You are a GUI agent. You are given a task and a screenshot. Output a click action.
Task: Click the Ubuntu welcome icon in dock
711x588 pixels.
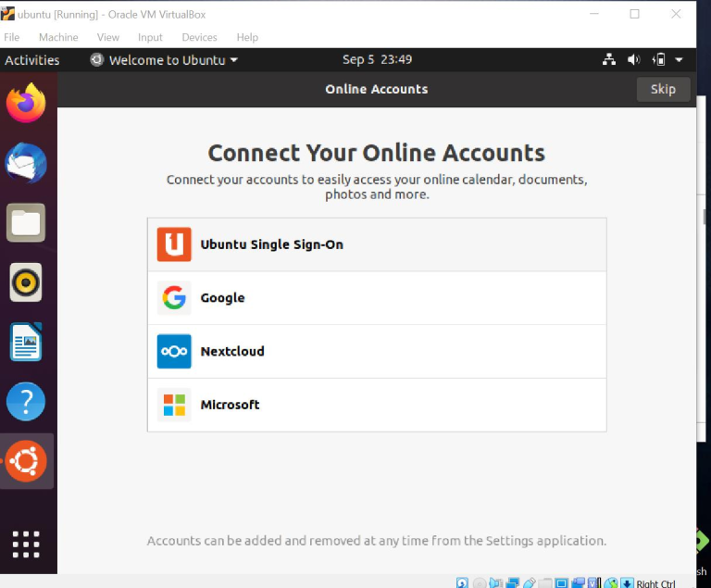pyautogui.click(x=26, y=461)
